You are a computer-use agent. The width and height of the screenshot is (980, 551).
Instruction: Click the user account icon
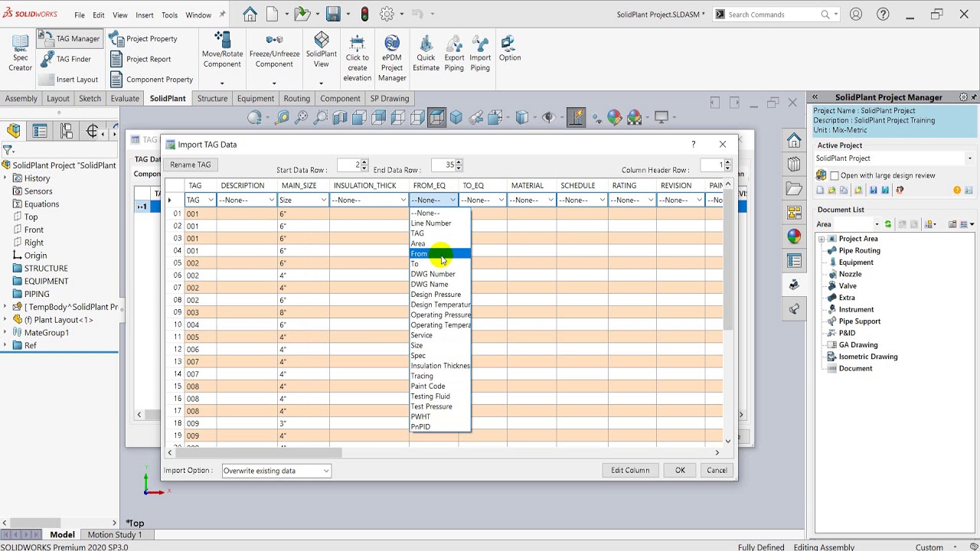(856, 14)
